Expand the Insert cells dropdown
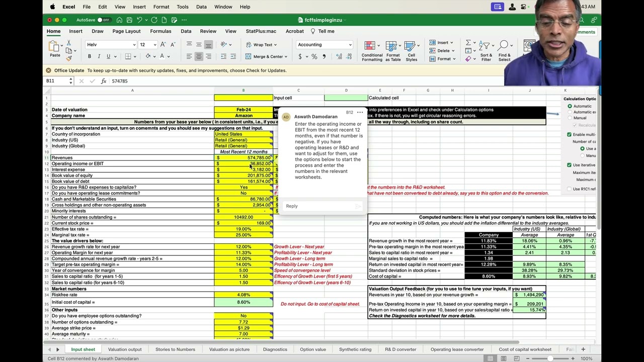 (451, 43)
